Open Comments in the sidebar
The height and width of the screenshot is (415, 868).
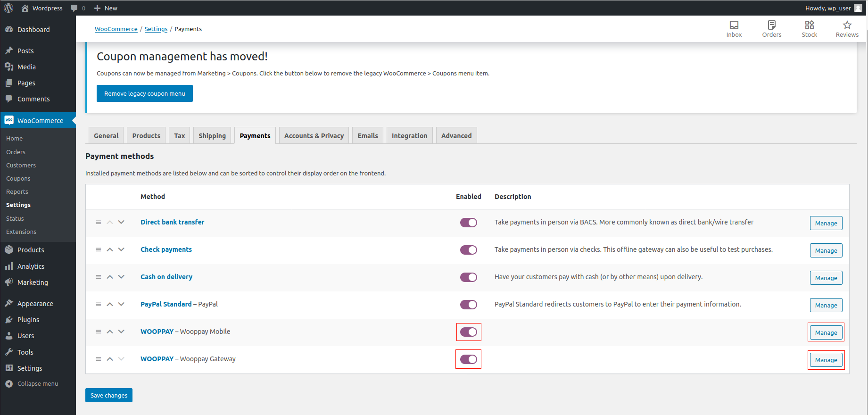pos(38,99)
